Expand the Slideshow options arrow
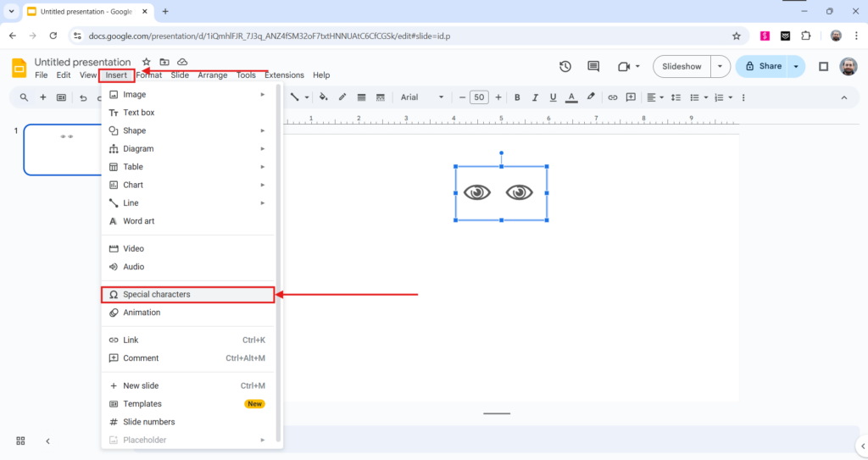The image size is (868, 460). click(x=721, y=66)
